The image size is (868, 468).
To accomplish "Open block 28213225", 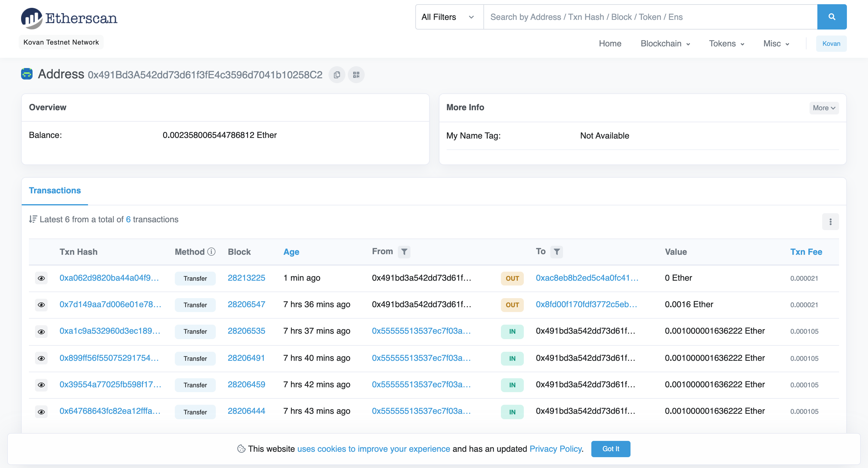I will pos(246,278).
